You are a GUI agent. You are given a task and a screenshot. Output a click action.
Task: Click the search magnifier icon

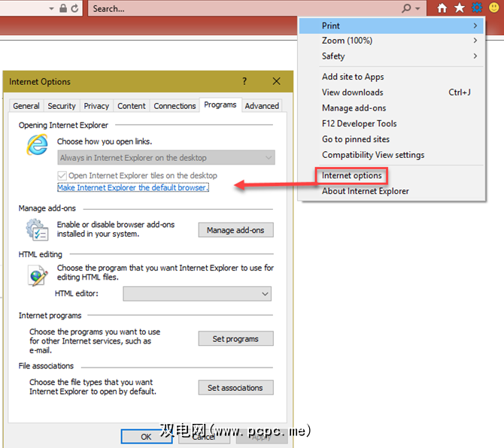[407, 8]
